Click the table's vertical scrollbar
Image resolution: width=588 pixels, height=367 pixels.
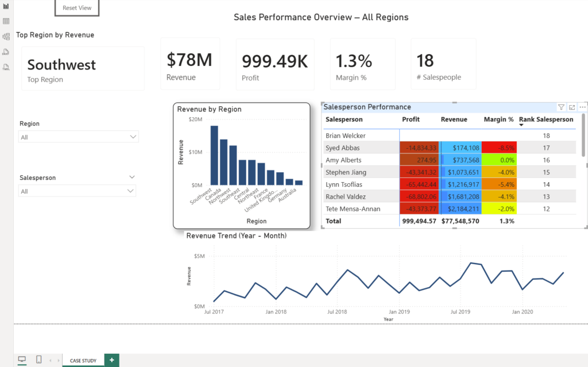(583, 135)
